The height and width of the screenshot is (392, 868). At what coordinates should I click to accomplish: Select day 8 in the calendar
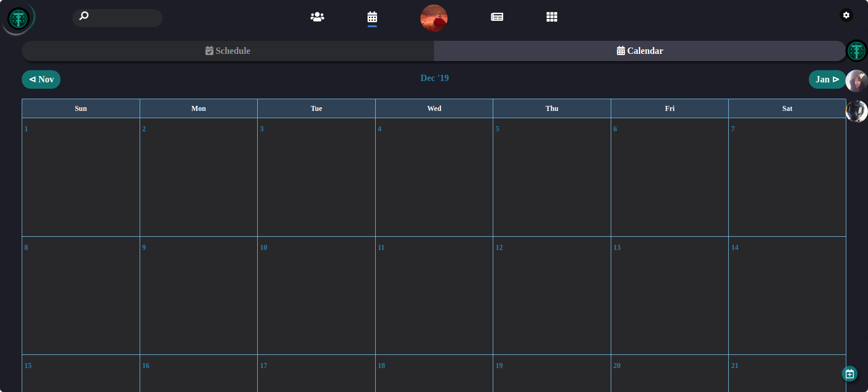coord(81,296)
